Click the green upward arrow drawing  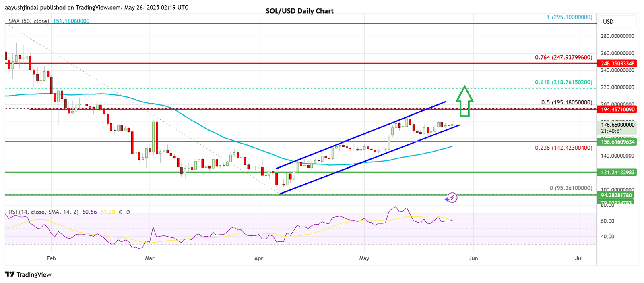coord(464,101)
